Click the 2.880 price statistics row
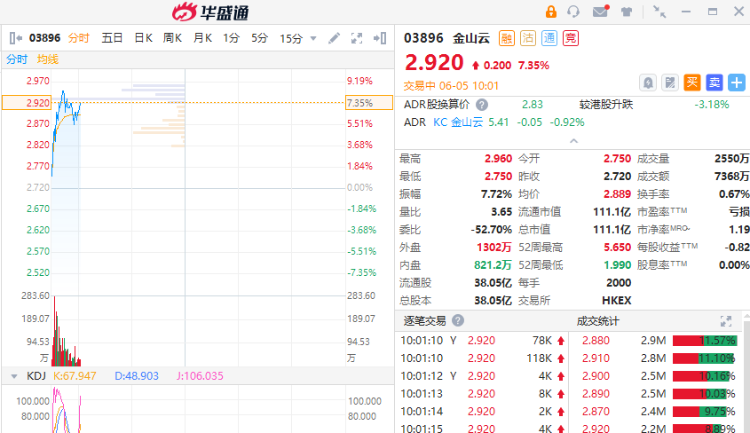This screenshot has width=750, height=433. coord(658,341)
